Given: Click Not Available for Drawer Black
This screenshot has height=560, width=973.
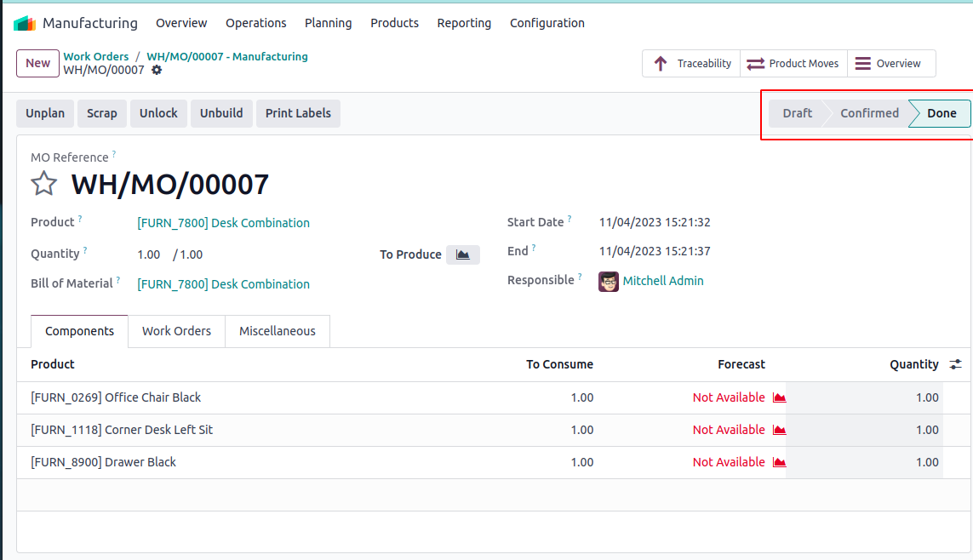Looking at the screenshot, I should coord(729,462).
